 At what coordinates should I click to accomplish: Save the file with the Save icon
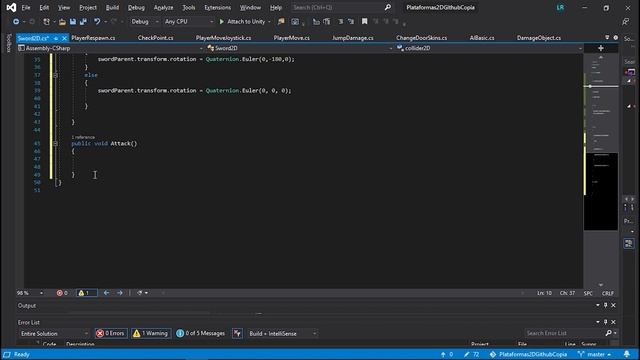click(x=73, y=22)
